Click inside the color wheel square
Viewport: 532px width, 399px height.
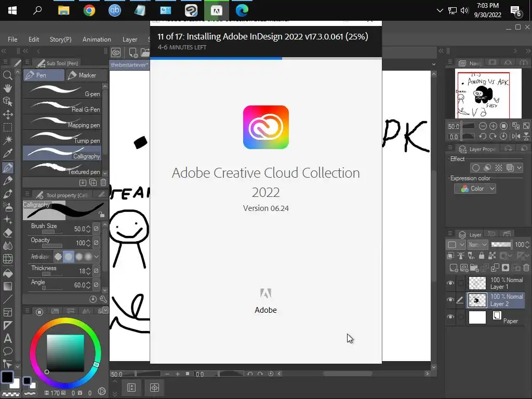pyautogui.click(x=65, y=353)
